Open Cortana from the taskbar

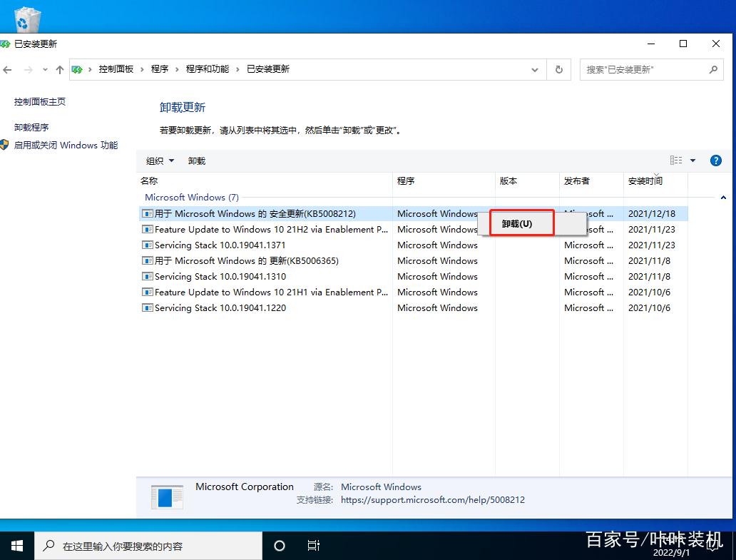(x=279, y=545)
